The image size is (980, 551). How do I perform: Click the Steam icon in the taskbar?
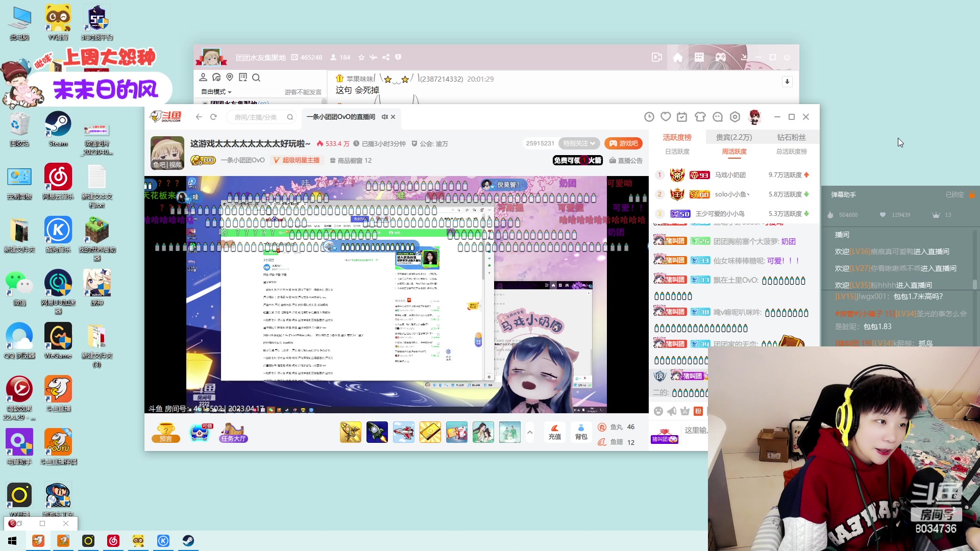(188, 541)
